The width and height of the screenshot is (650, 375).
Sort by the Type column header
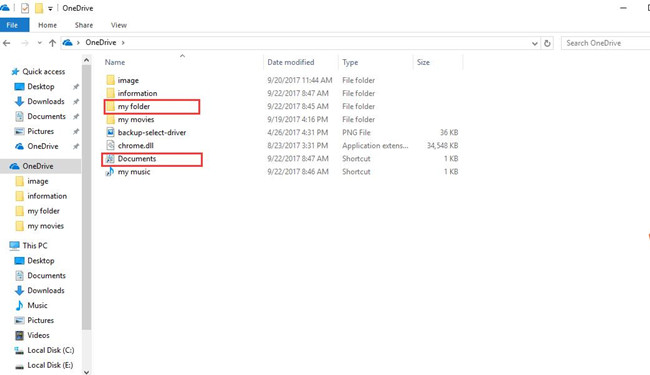tap(350, 63)
